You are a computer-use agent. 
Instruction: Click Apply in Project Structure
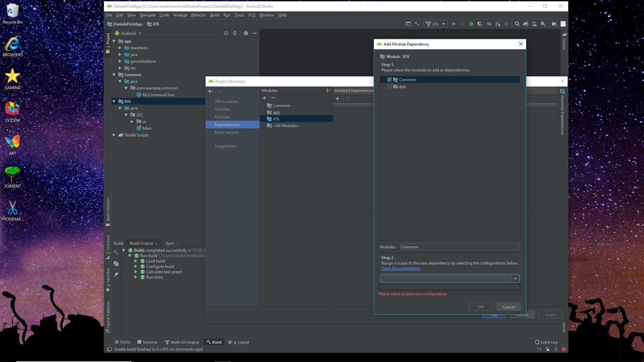[x=550, y=315]
